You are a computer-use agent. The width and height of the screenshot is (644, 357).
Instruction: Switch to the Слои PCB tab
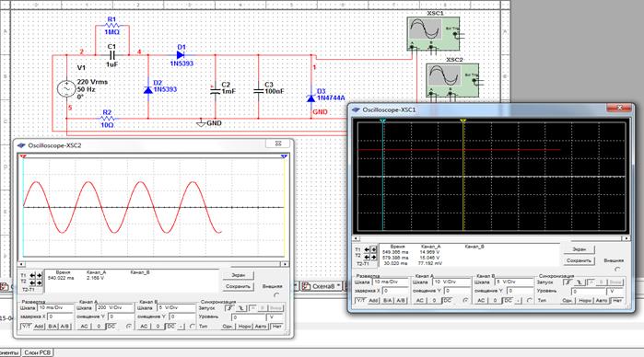38,352
